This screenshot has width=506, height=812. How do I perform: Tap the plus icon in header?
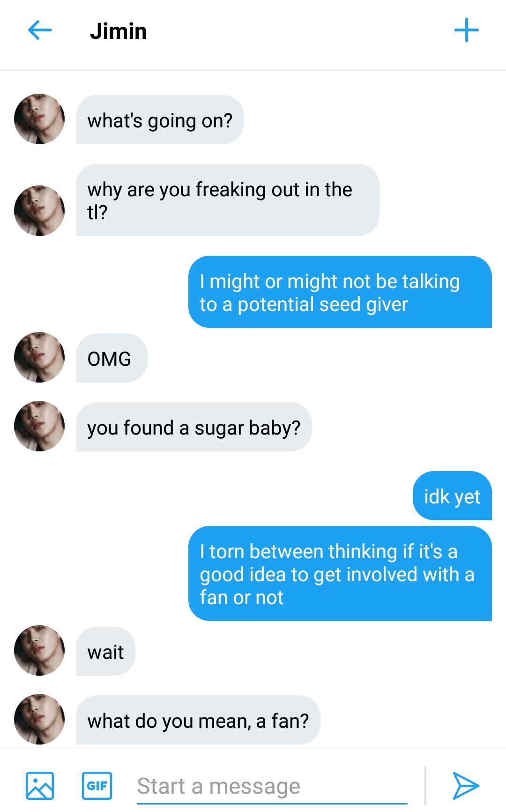coord(466,30)
